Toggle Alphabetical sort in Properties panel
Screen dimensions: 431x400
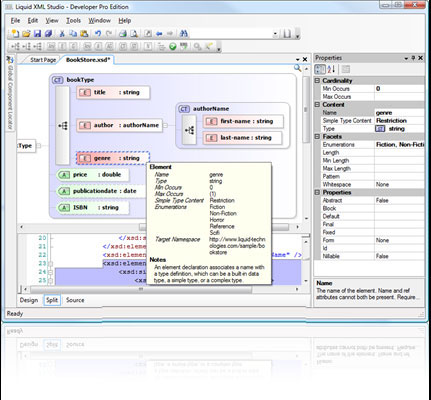click(x=331, y=69)
